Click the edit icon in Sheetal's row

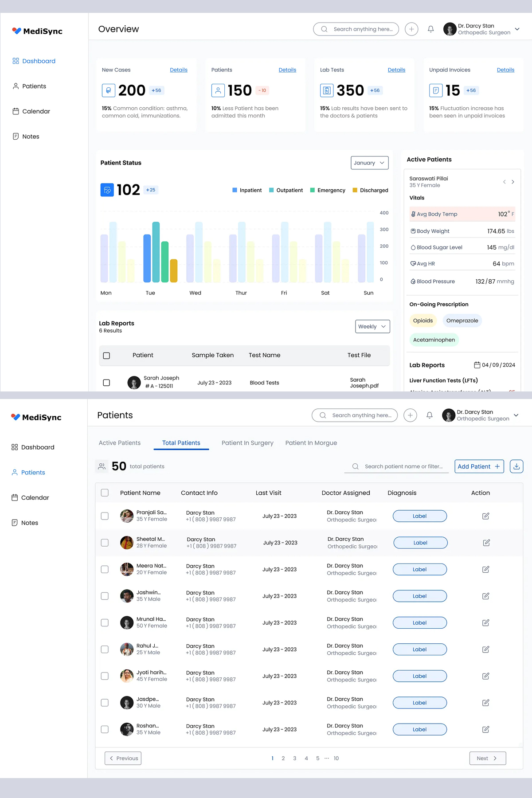point(486,543)
